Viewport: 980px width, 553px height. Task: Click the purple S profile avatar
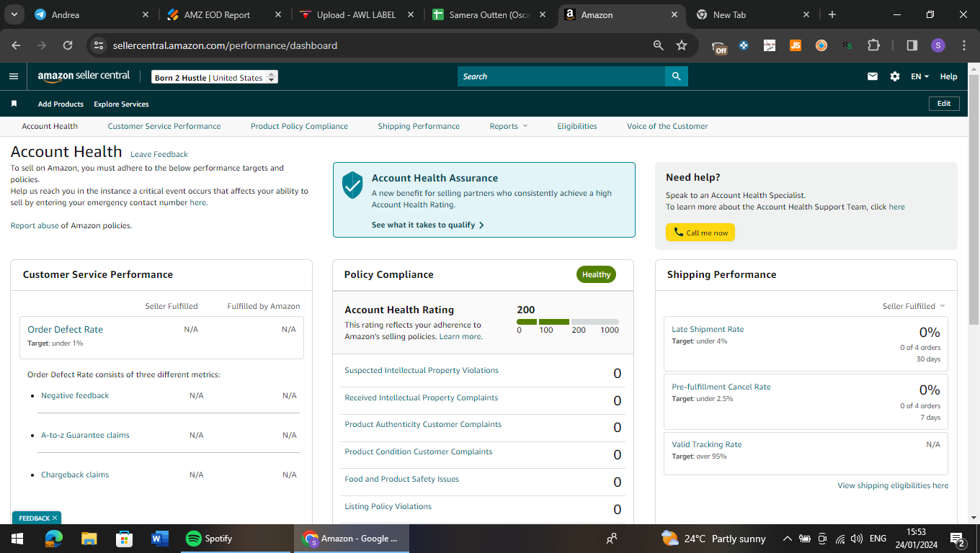[x=937, y=45]
